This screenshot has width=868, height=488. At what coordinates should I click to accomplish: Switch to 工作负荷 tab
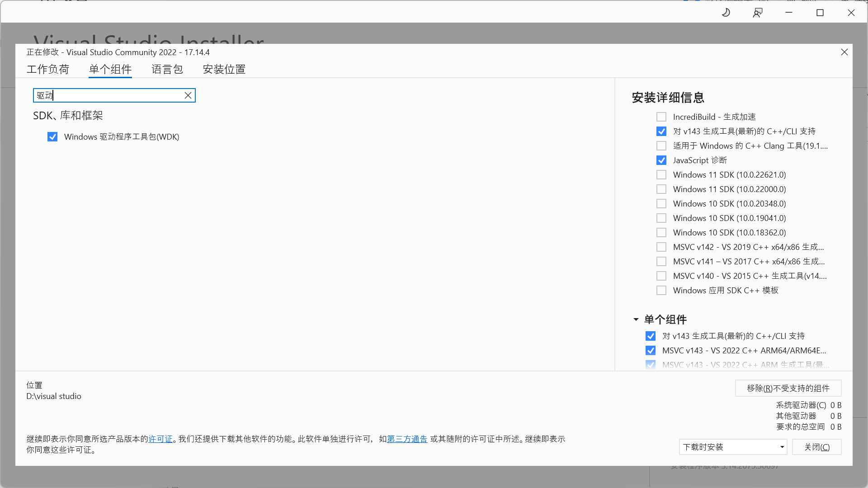48,69
